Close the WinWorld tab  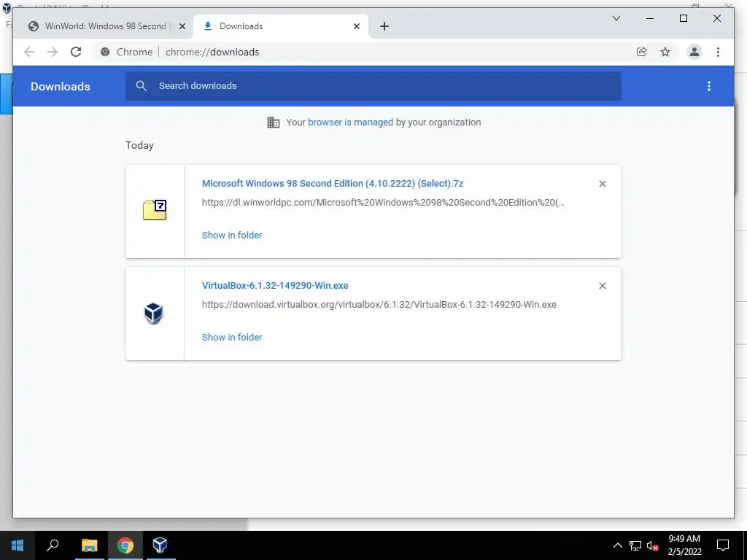(x=182, y=26)
